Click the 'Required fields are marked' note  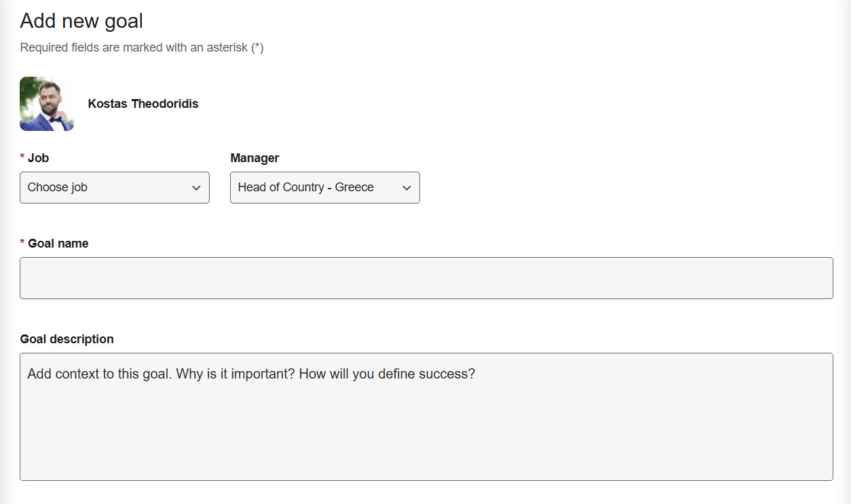[x=134, y=47]
